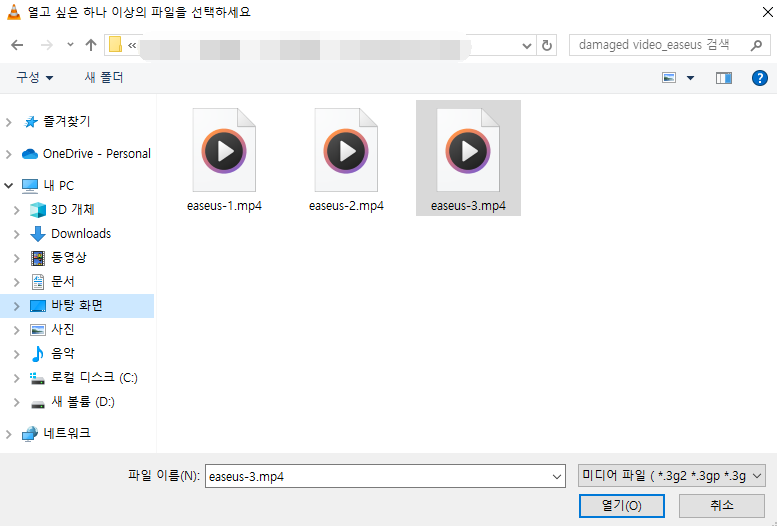Toggle the preview pane

(724, 78)
